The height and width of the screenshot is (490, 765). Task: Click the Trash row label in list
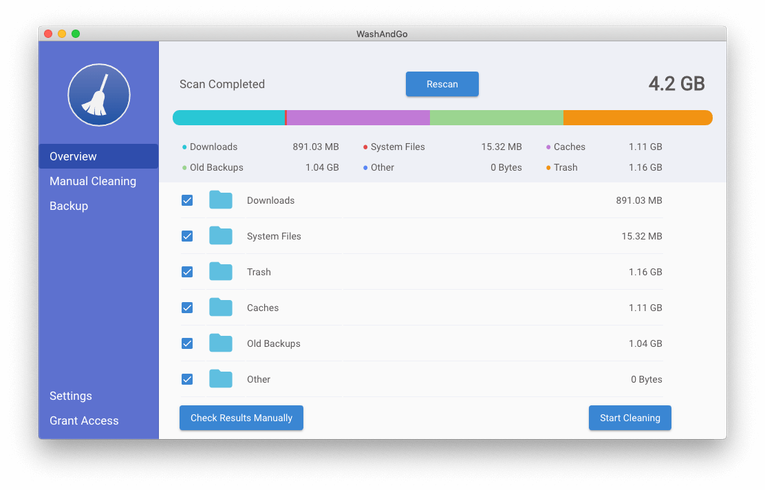pos(259,272)
